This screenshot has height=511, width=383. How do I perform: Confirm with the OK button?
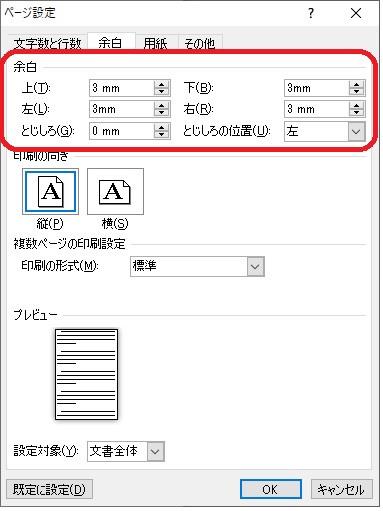(271, 489)
